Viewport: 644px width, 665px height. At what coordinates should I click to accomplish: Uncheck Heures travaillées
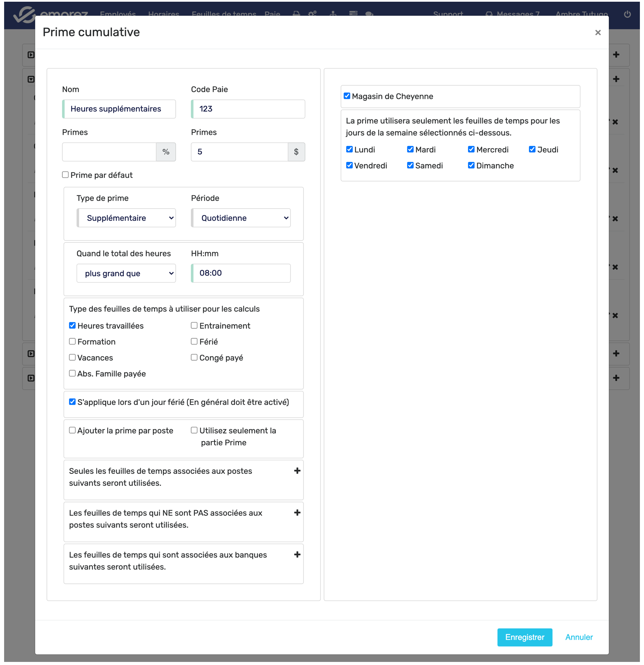(x=72, y=326)
